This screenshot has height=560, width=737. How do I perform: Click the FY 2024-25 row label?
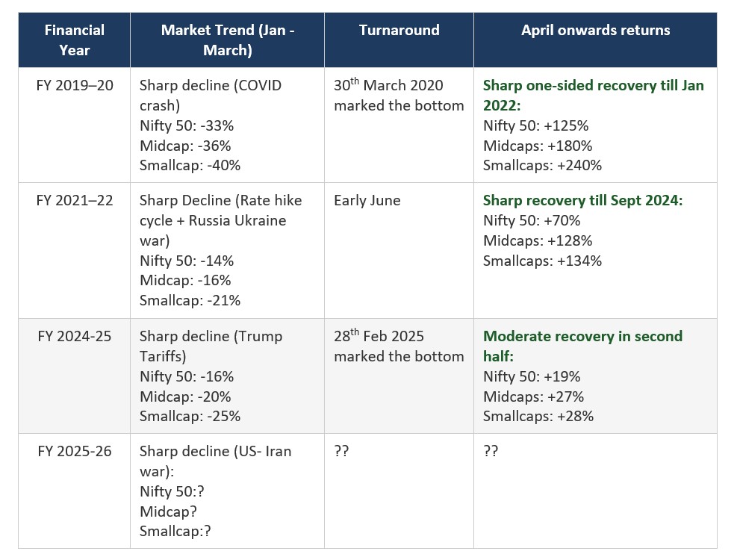(x=75, y=336)
